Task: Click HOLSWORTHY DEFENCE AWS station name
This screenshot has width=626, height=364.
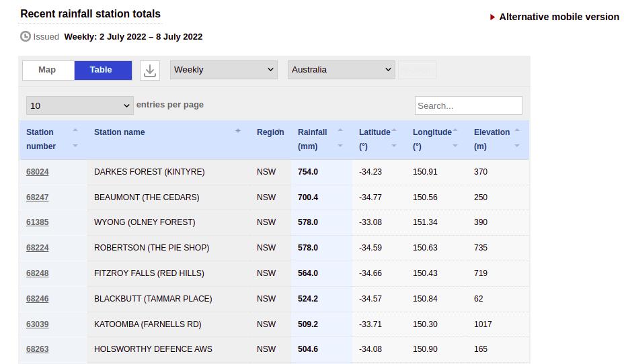Action: pos(153,349)
